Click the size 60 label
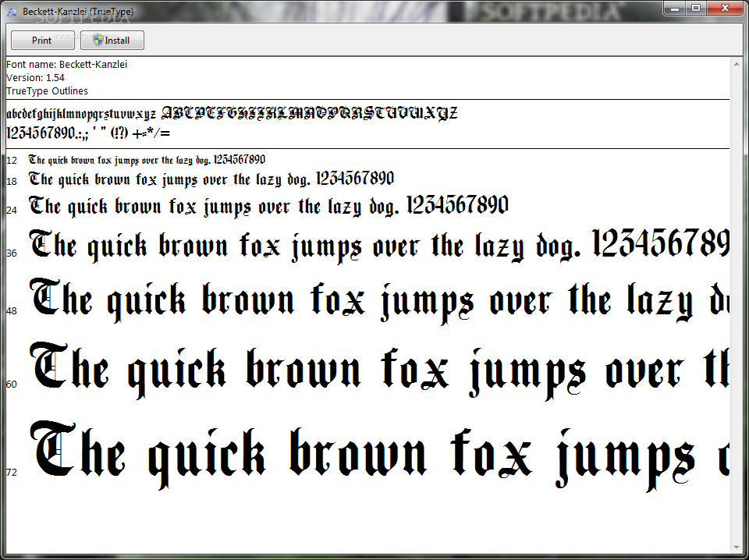Screen dimensions: 749x560 click(12, 384)
